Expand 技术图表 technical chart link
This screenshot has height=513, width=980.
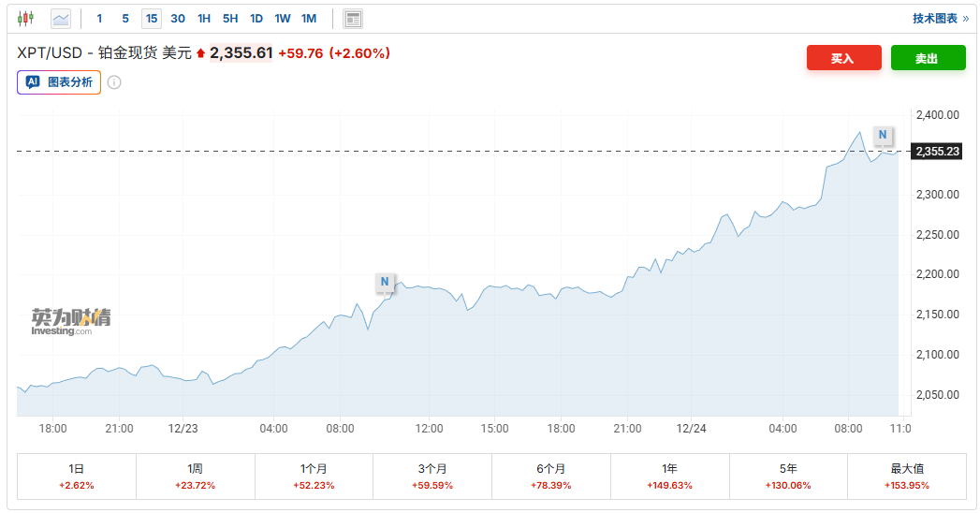coord(940,18)
